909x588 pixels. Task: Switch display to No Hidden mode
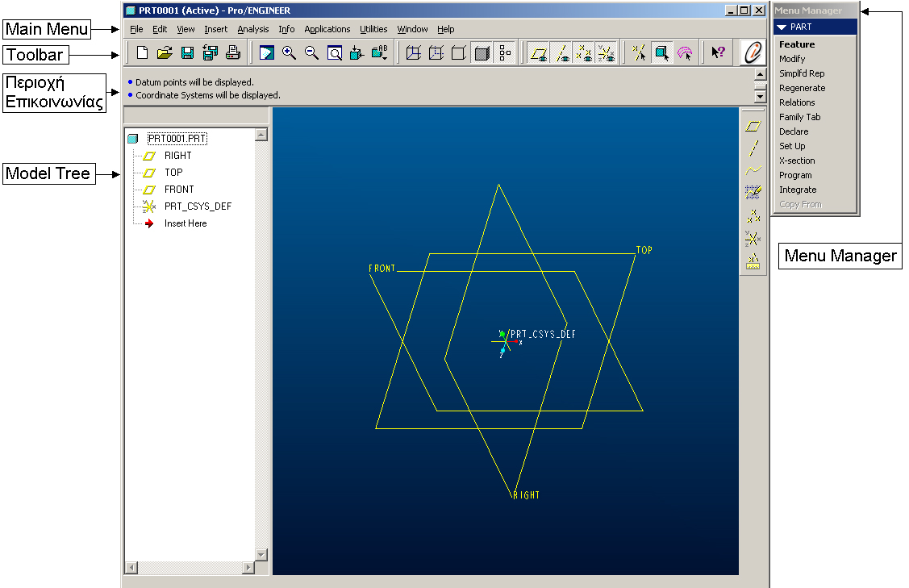point(459,52)
